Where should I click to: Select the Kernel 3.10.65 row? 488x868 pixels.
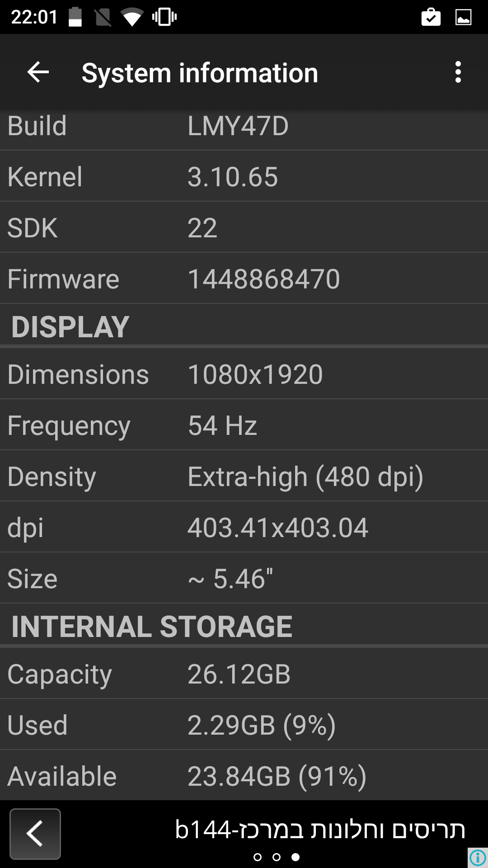click(x=244, y=176)
